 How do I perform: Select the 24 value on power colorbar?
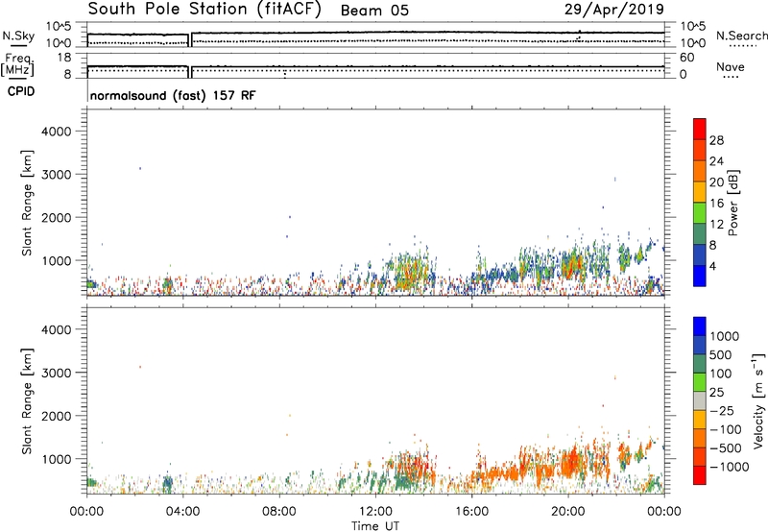click(x=716, y=161)
